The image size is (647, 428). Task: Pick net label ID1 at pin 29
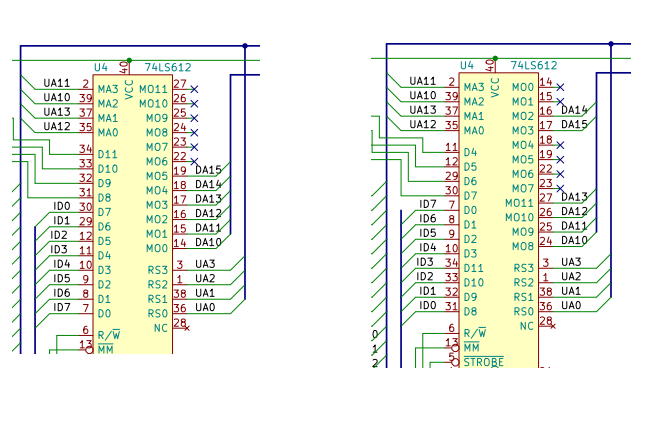coord(62,220)
